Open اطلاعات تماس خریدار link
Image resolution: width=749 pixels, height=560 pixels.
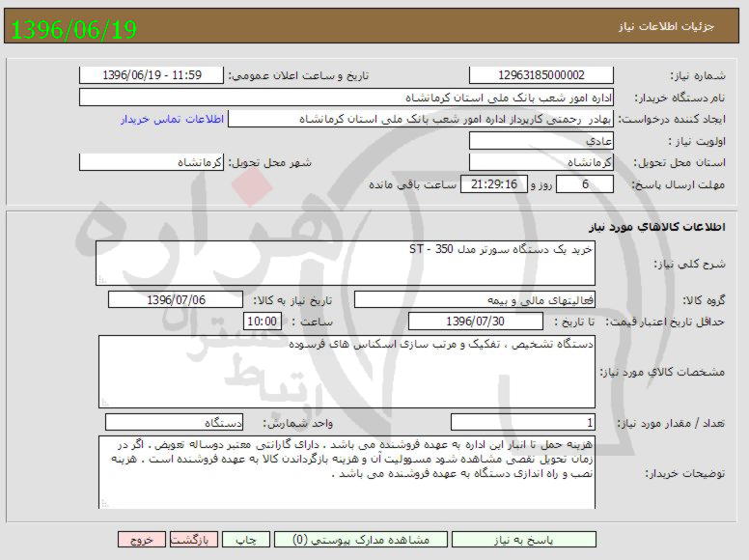(172, 119)
